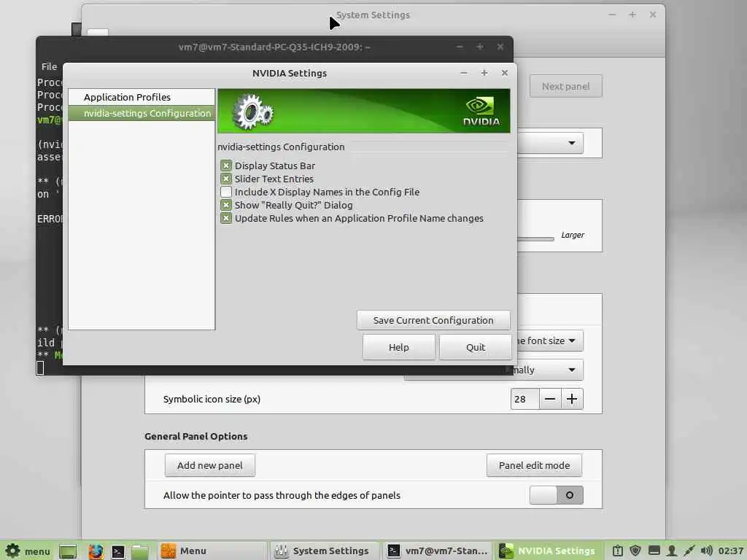Open the dropdown below the Next panel button

click(550, 143)
